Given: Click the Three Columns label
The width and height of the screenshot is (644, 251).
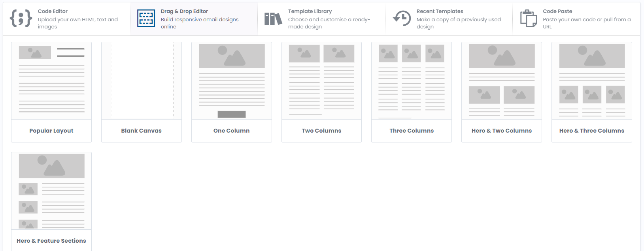Looking at the screenshot, I should click(412, 131).
